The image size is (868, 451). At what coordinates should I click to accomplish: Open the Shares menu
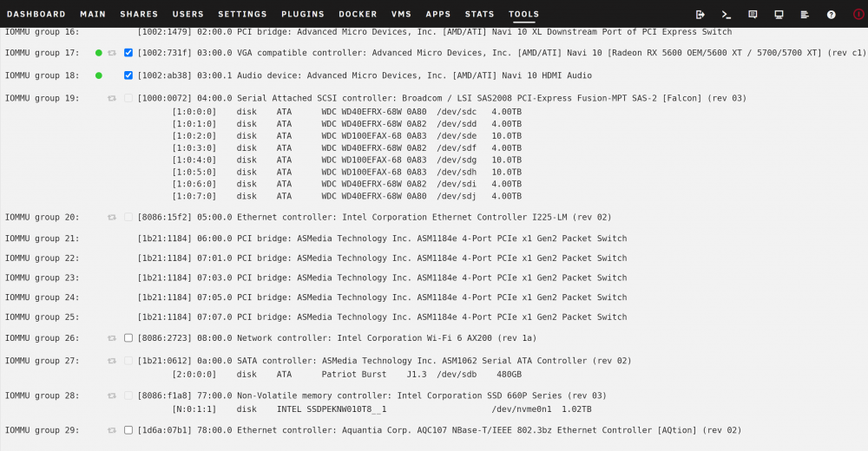coord(139,15)
